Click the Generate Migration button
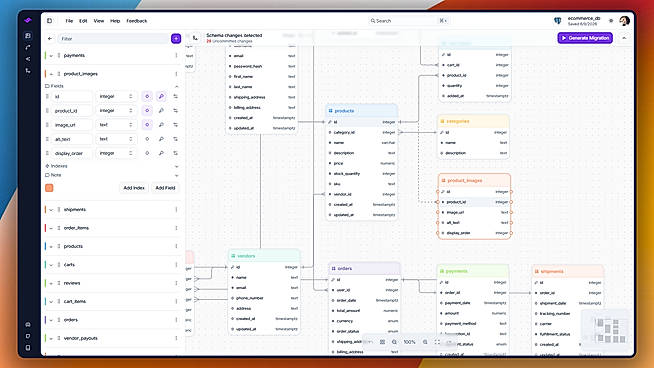Viewport: 654px width, 368px height. 585,38
